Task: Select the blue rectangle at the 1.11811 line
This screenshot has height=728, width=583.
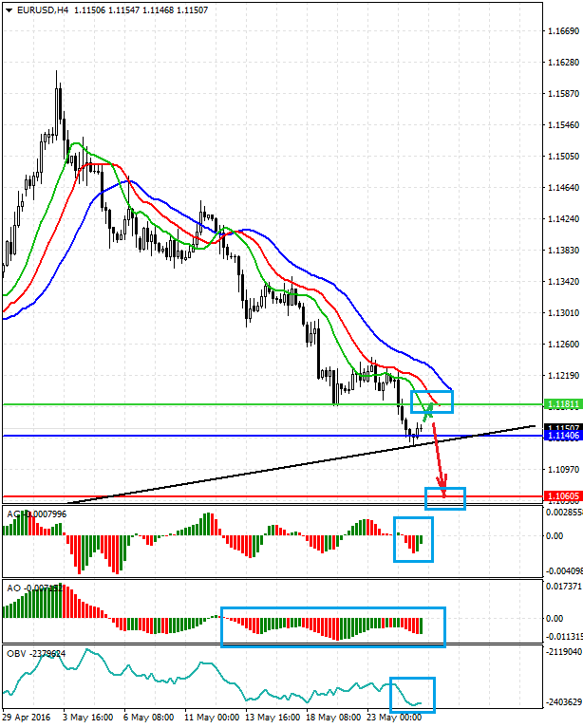Action: [432, 401]
